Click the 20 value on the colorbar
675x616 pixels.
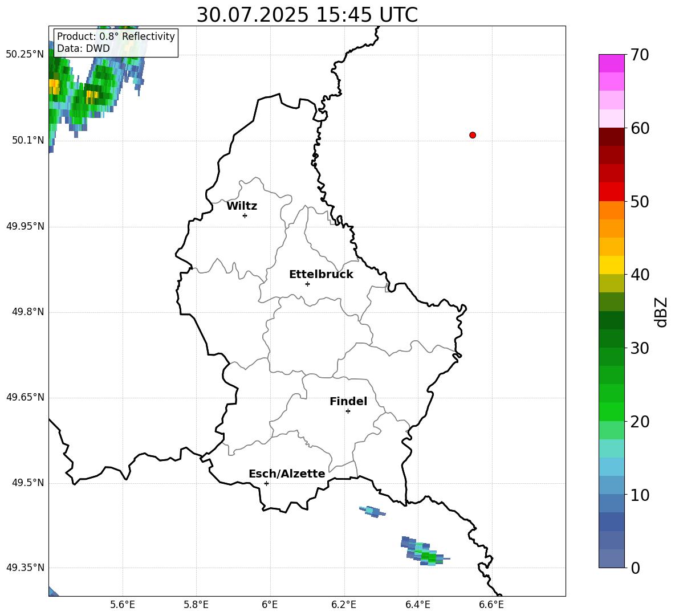pos(640,422)
